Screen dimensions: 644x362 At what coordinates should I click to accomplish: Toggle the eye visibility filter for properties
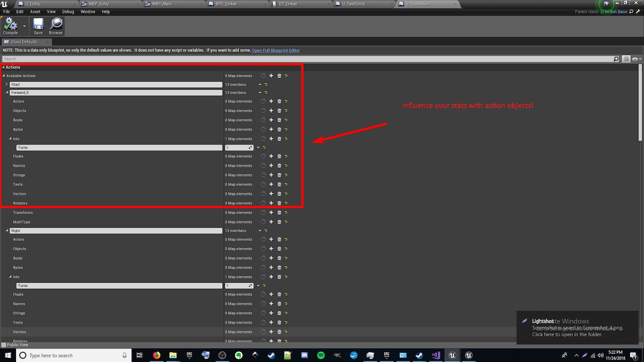pyautogui.click(x=634, y=59)
